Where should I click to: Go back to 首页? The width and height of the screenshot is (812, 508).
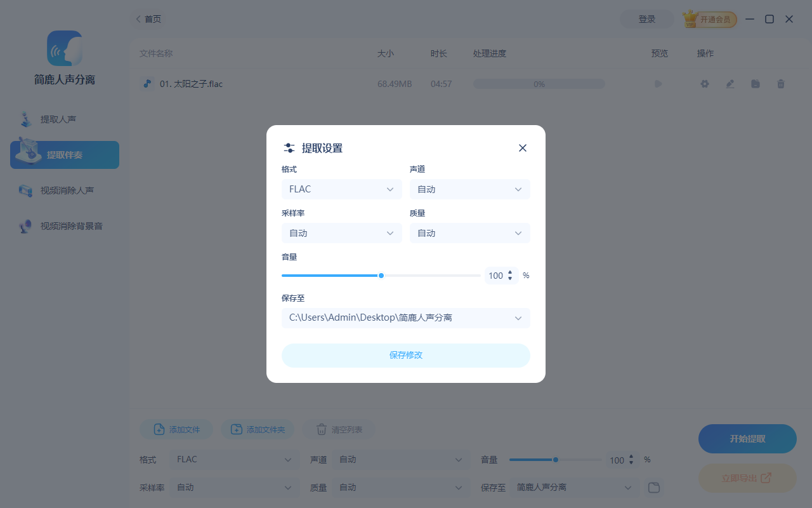tap(148, 18)
